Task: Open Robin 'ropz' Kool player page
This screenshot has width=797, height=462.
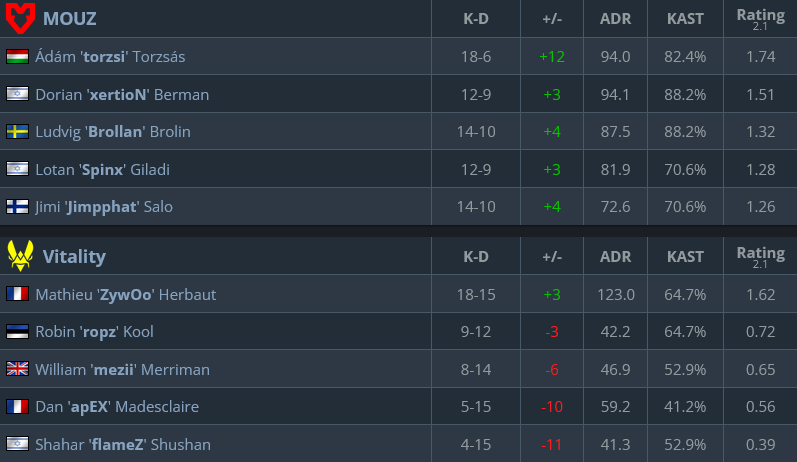Action: coord(94,332)
